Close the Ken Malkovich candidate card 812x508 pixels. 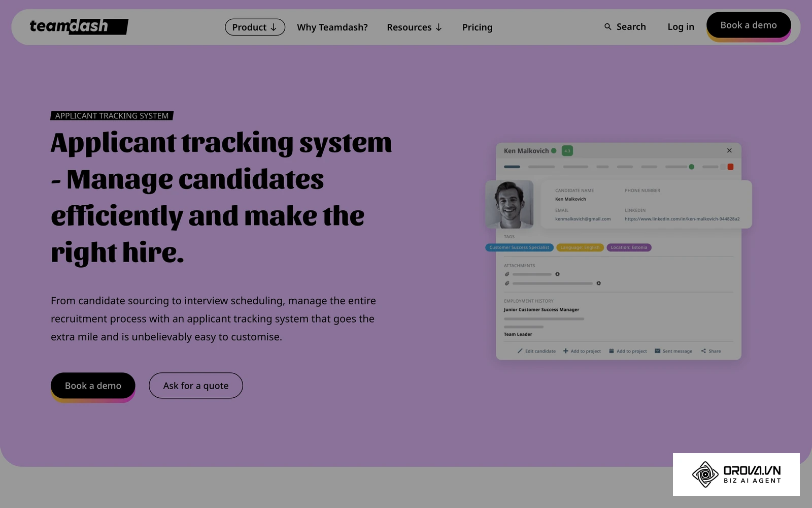[729, 150]
